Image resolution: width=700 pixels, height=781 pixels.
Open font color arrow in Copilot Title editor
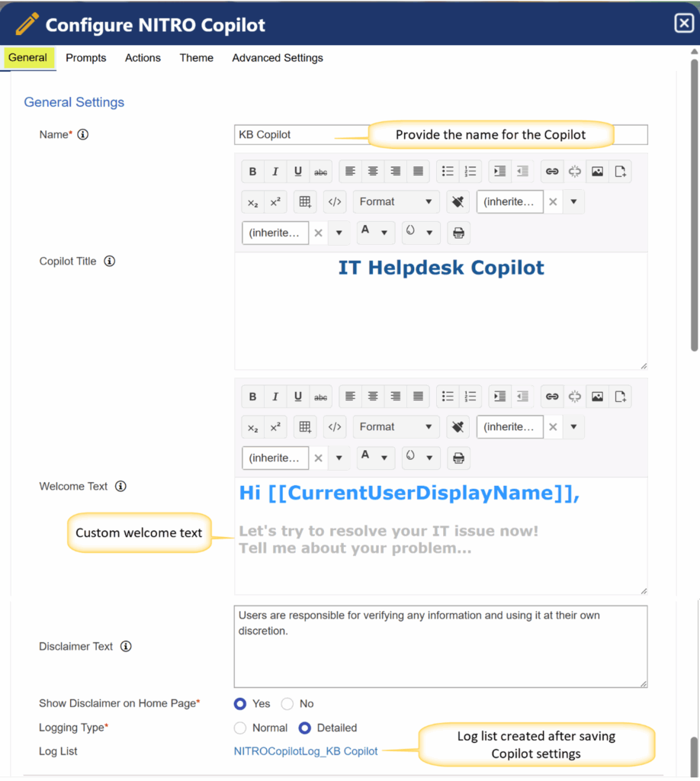[x=384, y=233]
